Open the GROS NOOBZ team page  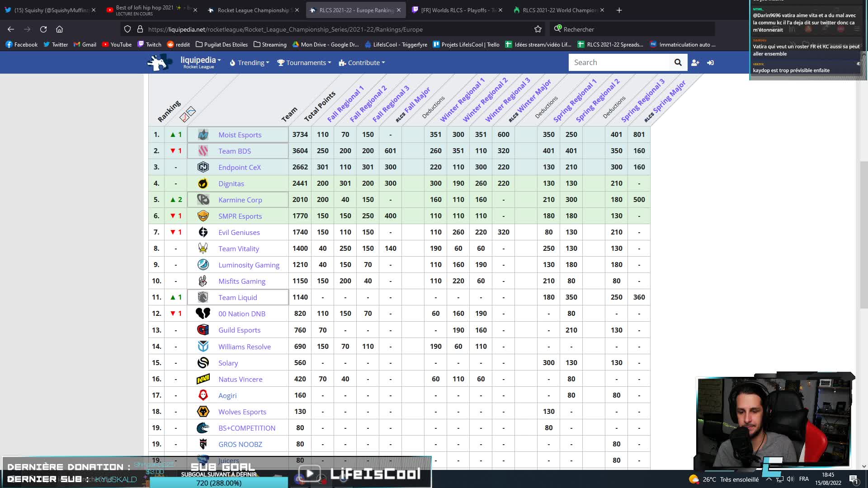(x=240, y=444)
